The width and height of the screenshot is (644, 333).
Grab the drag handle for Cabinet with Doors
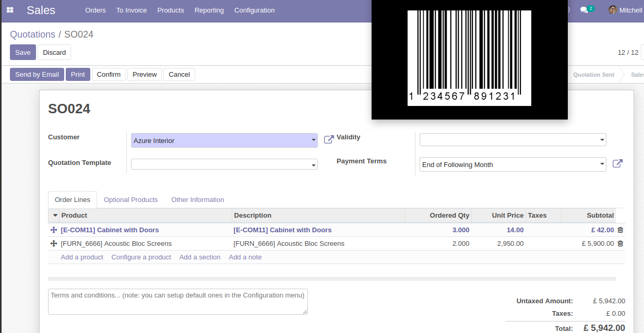53,230
